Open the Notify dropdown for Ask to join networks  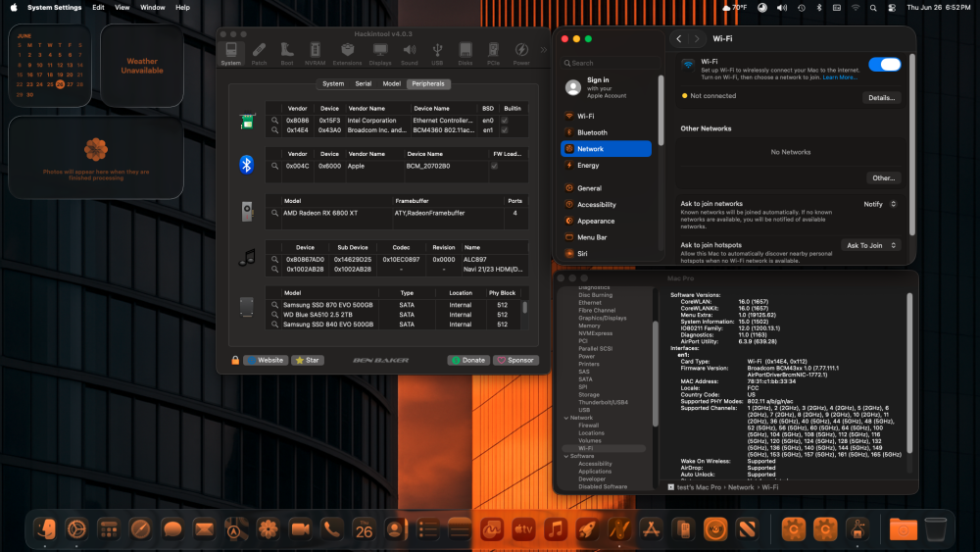[x=880, y=204]
